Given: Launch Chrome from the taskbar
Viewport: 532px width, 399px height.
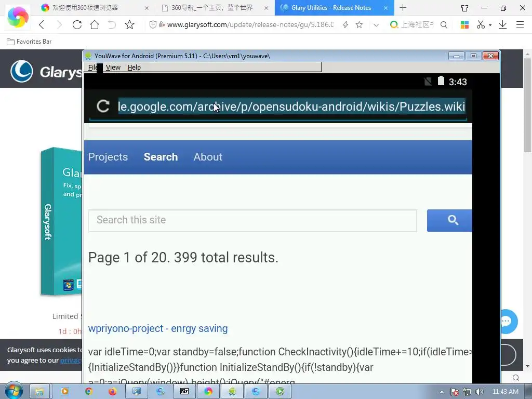Looking at the screenshot, I should point(88,392).
